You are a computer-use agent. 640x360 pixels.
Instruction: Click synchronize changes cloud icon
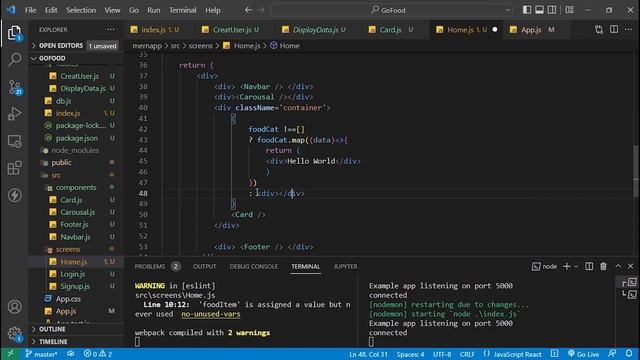pyautogui.click(x=71, y=354)
